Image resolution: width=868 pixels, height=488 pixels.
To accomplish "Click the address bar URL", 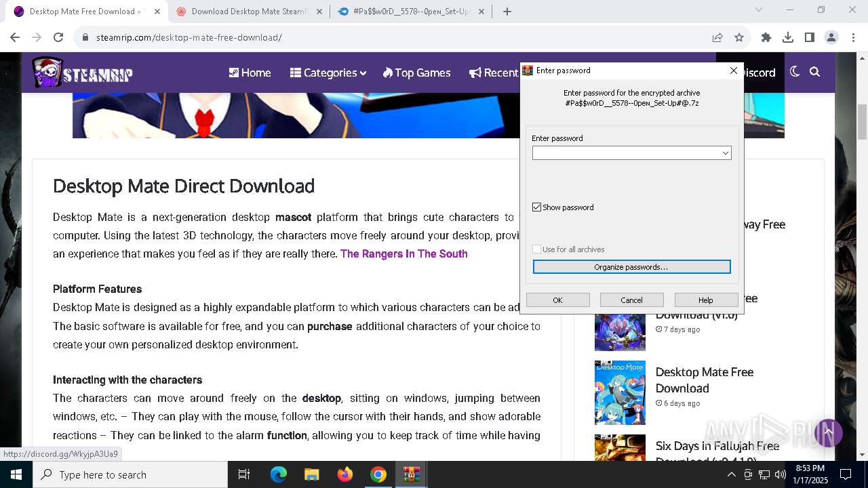I will 189,37.
